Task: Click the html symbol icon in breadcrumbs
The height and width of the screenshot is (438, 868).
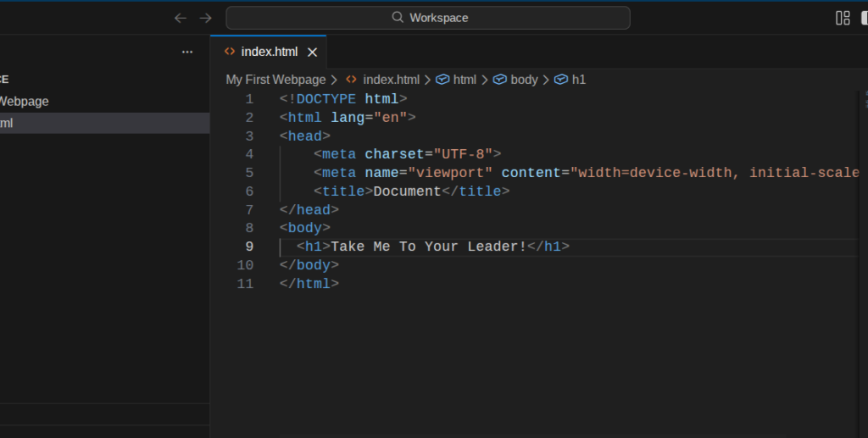Action: (x=442, y=80)
